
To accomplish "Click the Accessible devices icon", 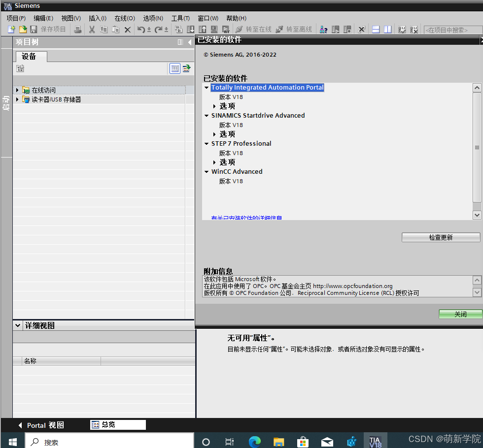I will tap(323, 29).
